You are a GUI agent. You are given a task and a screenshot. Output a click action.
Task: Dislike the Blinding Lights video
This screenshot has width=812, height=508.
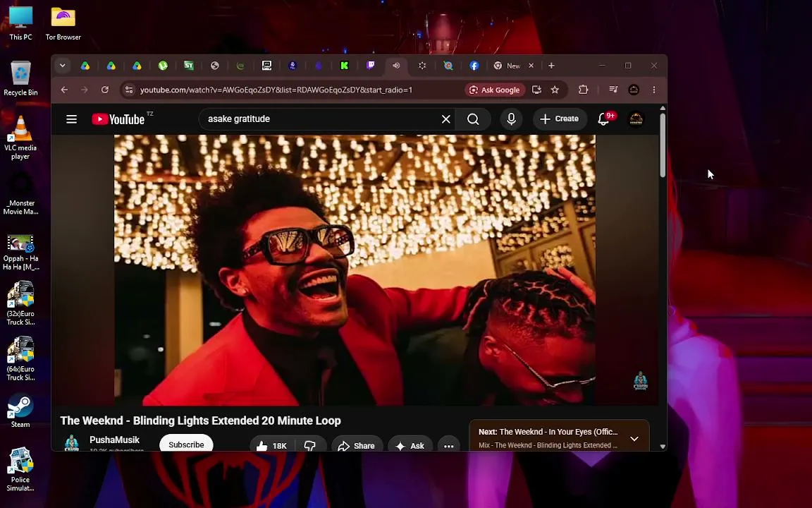[x=309, y=446]
